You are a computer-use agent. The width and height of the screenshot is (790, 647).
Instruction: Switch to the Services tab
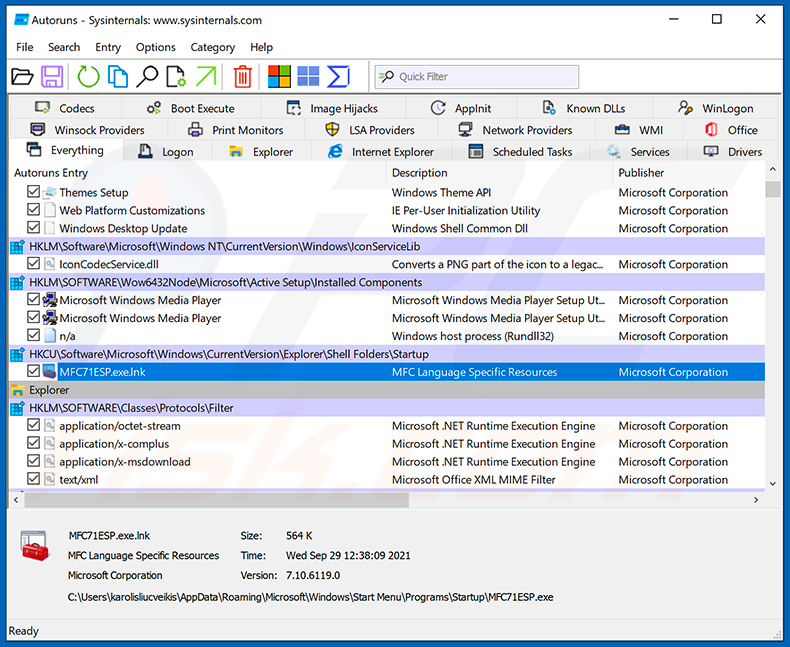[x=639, y=152]
